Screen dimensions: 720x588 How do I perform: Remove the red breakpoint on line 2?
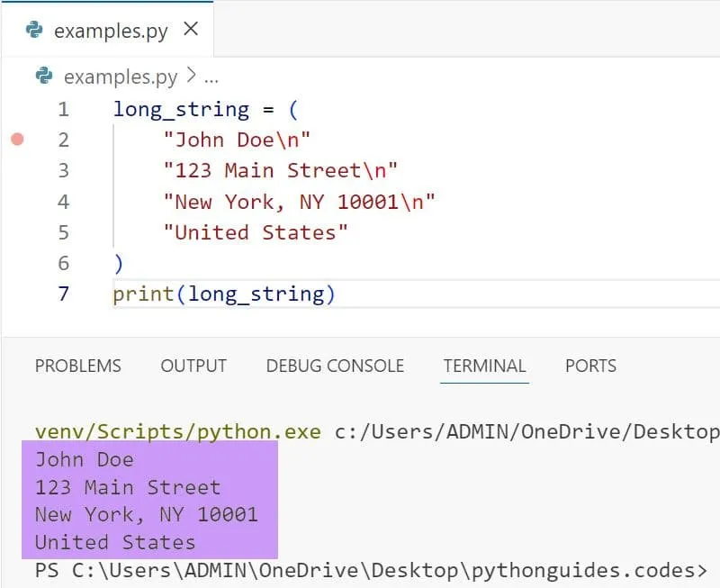coord(17,140)
